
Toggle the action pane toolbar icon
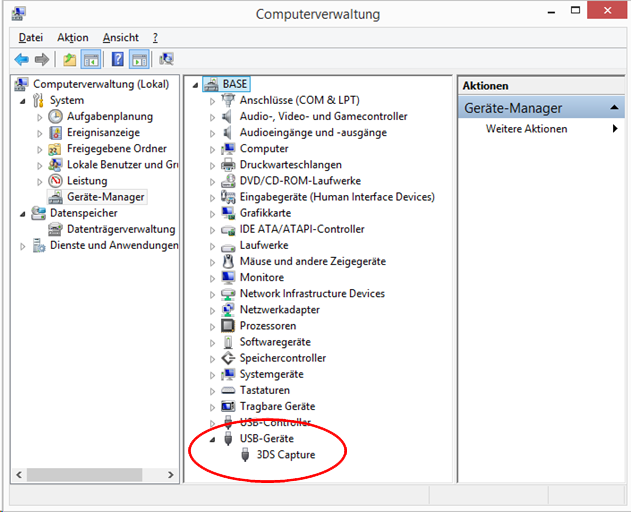140,60
